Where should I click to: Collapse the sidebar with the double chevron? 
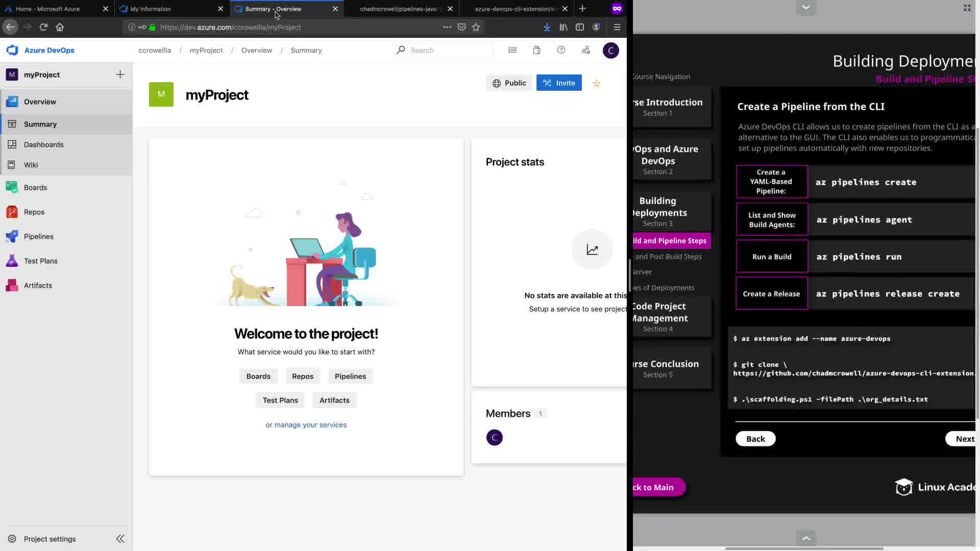pyautogui.click(x=120, y=539)
